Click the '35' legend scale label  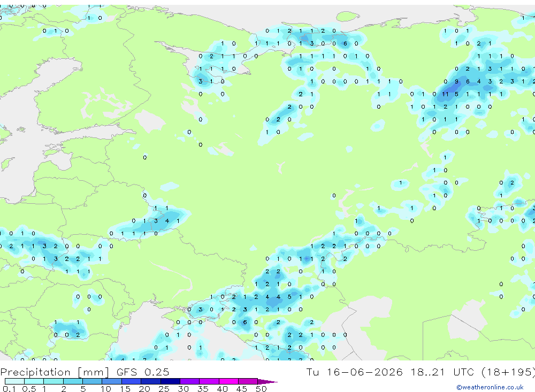pos(203,389)
